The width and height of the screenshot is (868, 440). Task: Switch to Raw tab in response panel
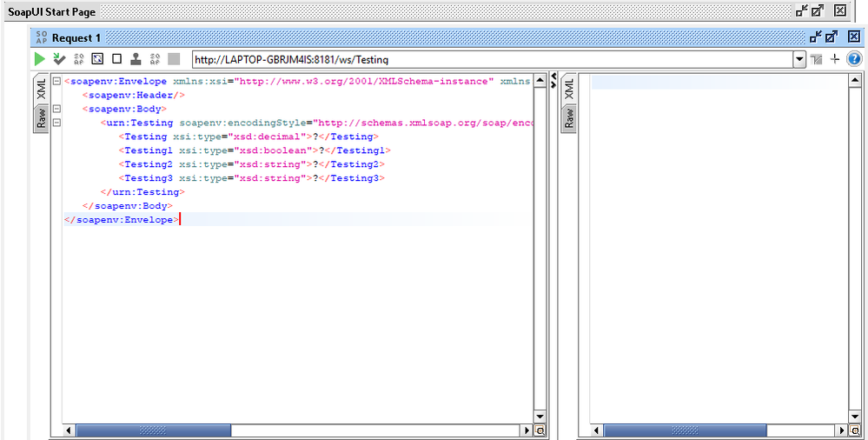[x=569, y=118]
